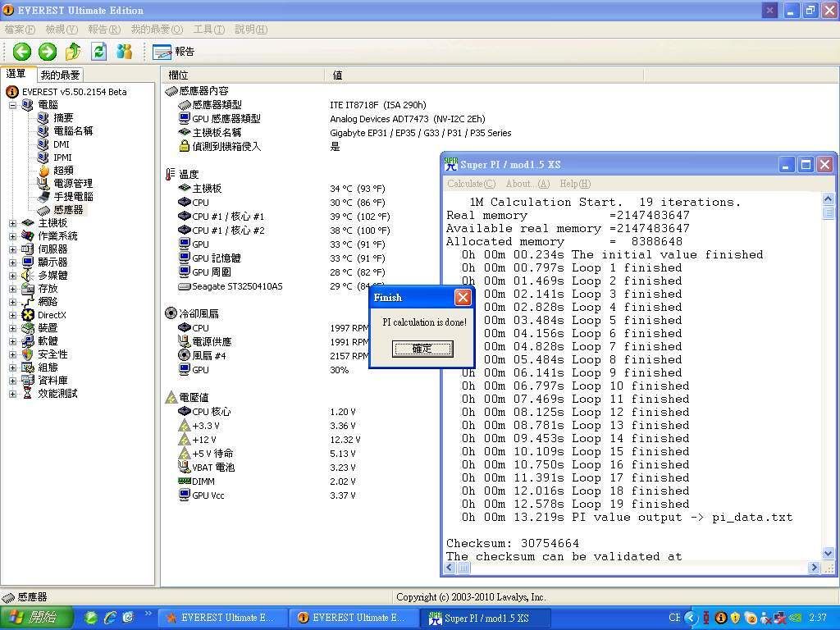Select 超頻 in the tree
The width and height of the screenshot is (840, 630).
63,171
